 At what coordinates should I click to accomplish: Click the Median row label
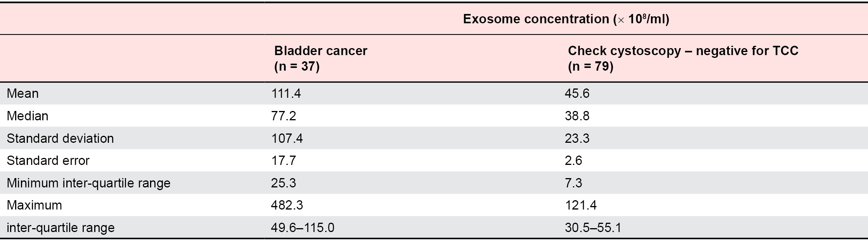coord(28,116)
